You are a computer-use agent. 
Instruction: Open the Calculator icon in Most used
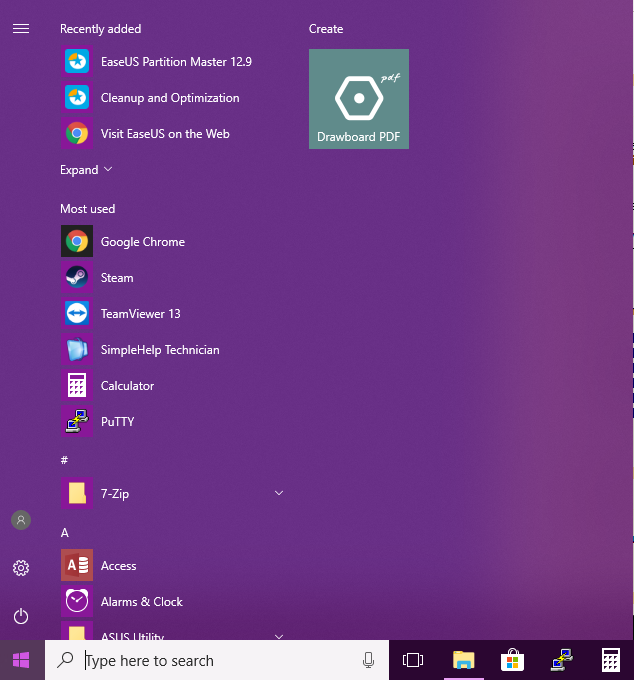point(77,385)
